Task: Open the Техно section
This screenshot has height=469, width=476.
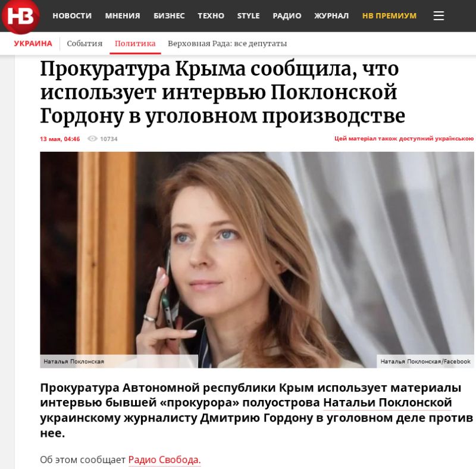Action: pos(211,16)
